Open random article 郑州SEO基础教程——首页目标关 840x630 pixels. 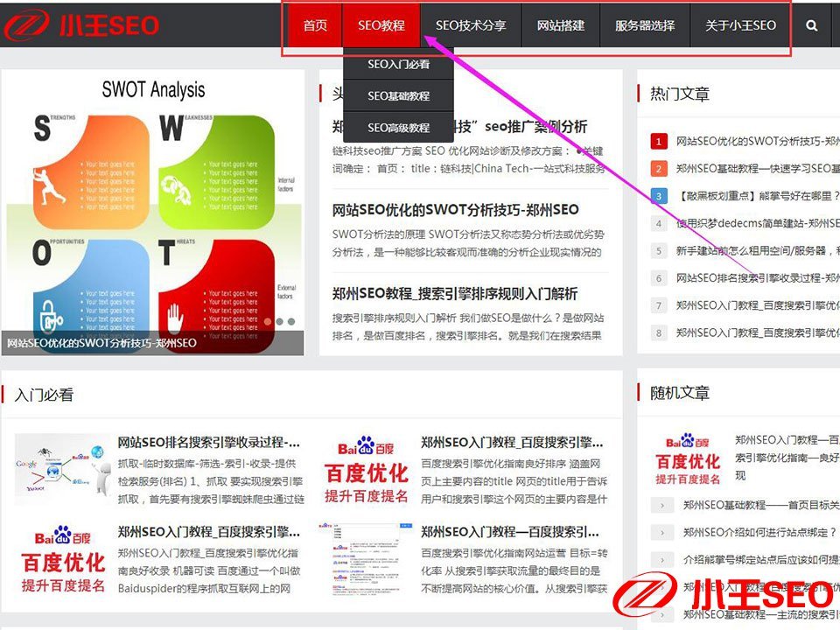[761, 505]
